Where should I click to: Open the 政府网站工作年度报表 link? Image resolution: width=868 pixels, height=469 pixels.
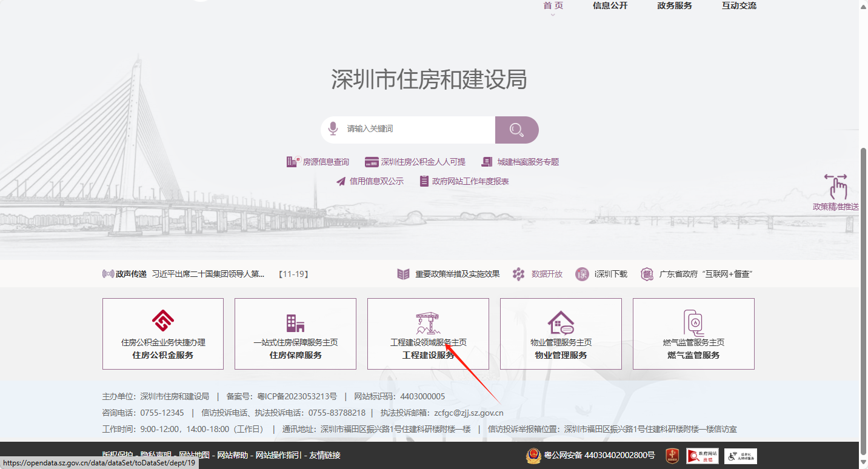click(470, 181)
